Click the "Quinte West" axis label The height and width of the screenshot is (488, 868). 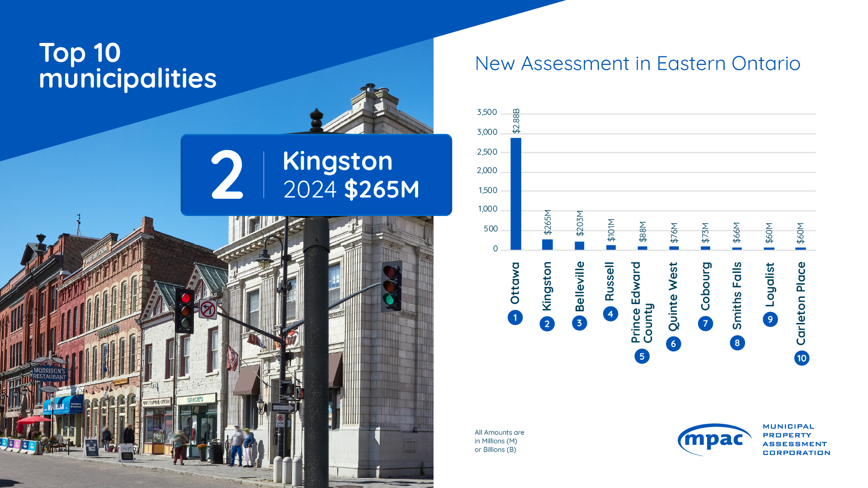point(673,297)
